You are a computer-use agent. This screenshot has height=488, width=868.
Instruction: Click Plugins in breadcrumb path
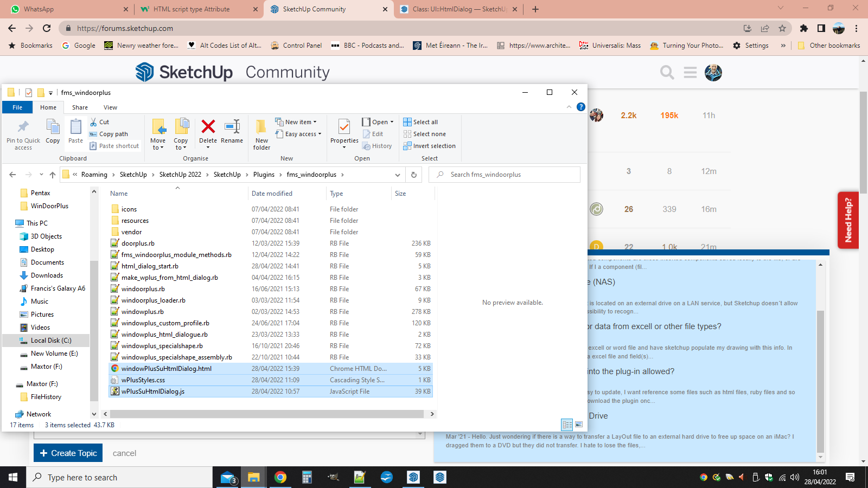(x=264, y=175)
